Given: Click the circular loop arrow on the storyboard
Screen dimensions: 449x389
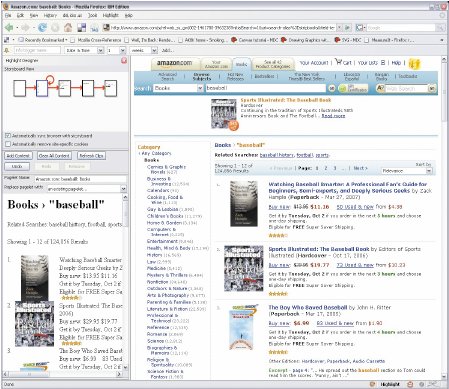Looking at the screenshot, I should [x=50, y=79].
